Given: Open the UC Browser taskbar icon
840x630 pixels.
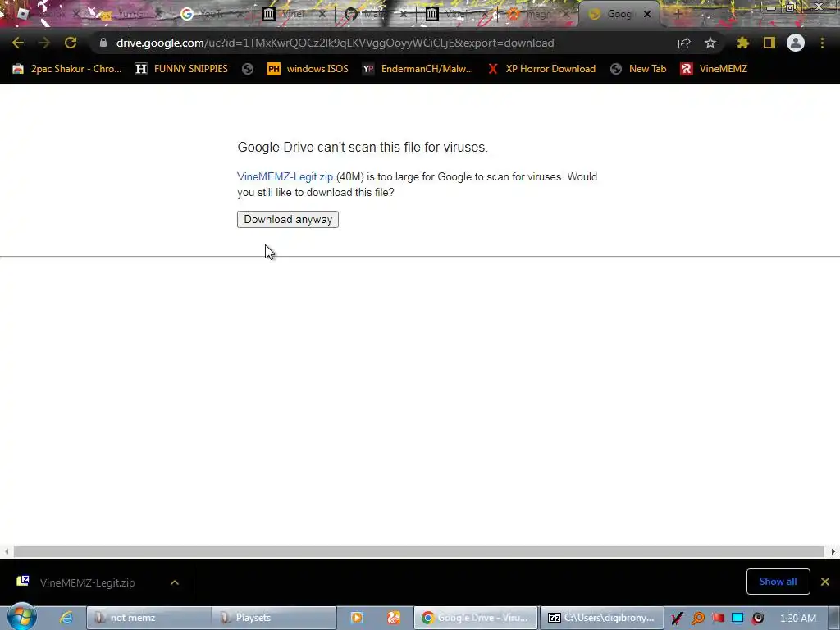Looking at the screenshot, I should point(394,618).
